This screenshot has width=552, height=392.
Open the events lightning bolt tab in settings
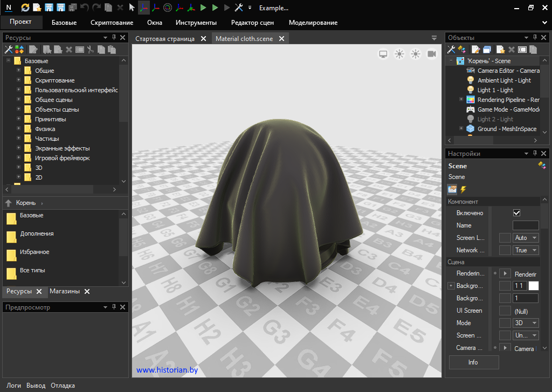pos(463,189)
